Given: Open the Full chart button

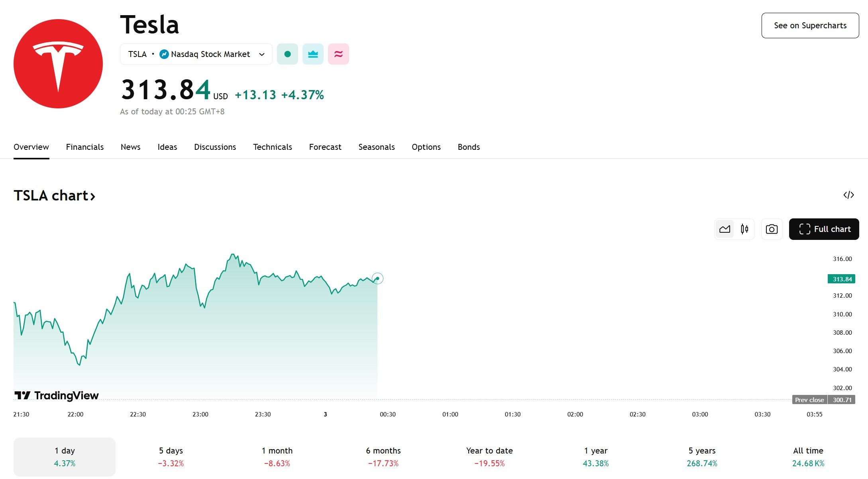Looking at the screenshot, I should point(824,229).
